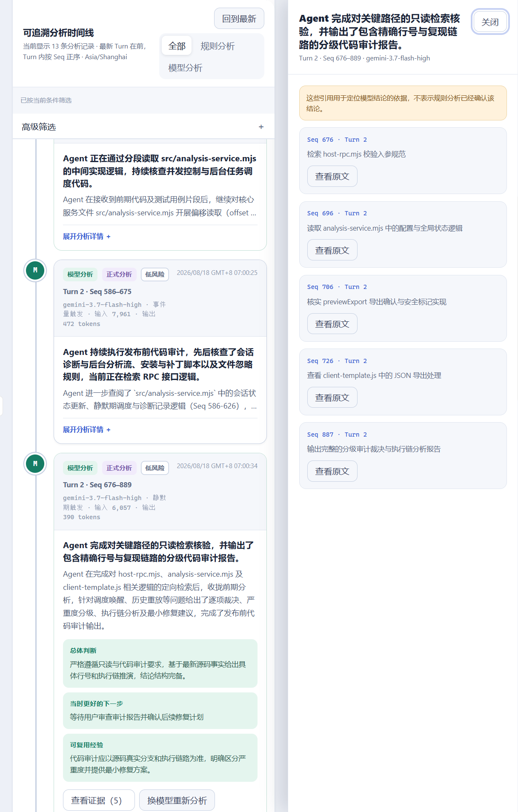Click 查看 client-template.js 中的 JSON 导出处理 text

point(374,375)
